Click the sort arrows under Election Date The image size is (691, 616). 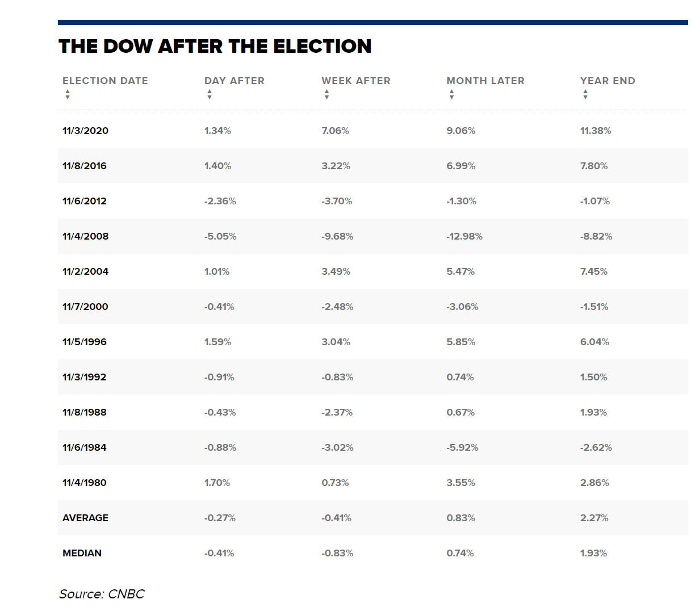tap(68, 94)
